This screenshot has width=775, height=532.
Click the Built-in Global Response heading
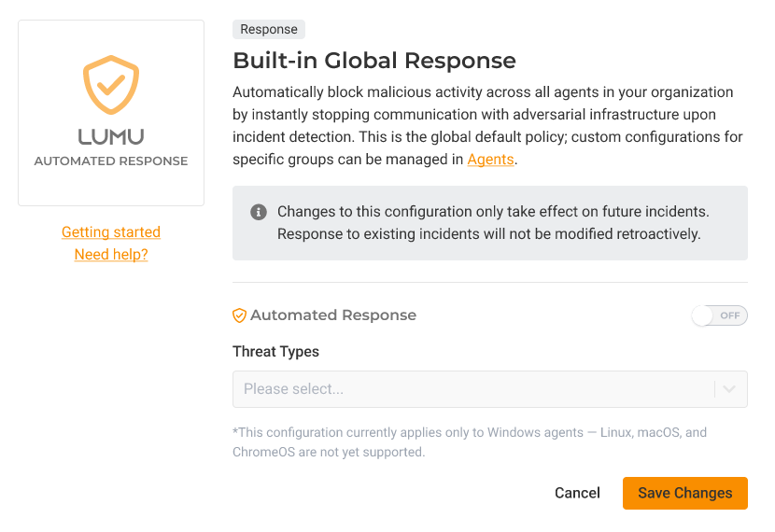pyautogui.click(x=373, y=62)
